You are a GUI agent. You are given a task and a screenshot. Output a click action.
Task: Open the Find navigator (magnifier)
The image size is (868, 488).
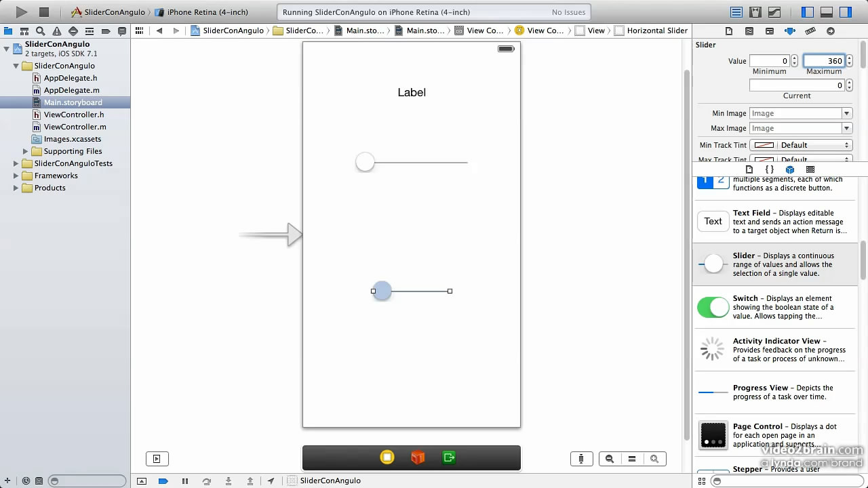pyautogui.click(x=41, y=31)
